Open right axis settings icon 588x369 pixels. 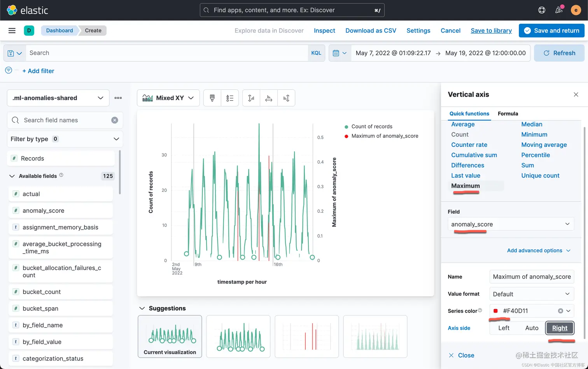tap(286, 98)
